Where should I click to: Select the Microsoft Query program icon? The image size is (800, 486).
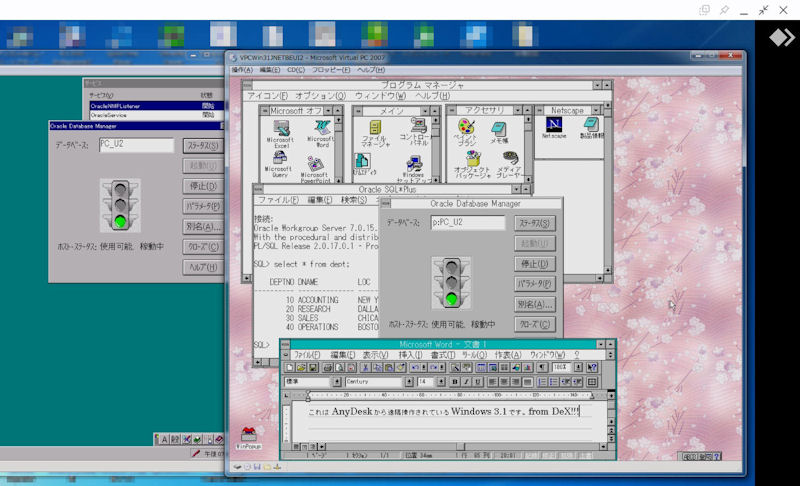tap(279, 158)
